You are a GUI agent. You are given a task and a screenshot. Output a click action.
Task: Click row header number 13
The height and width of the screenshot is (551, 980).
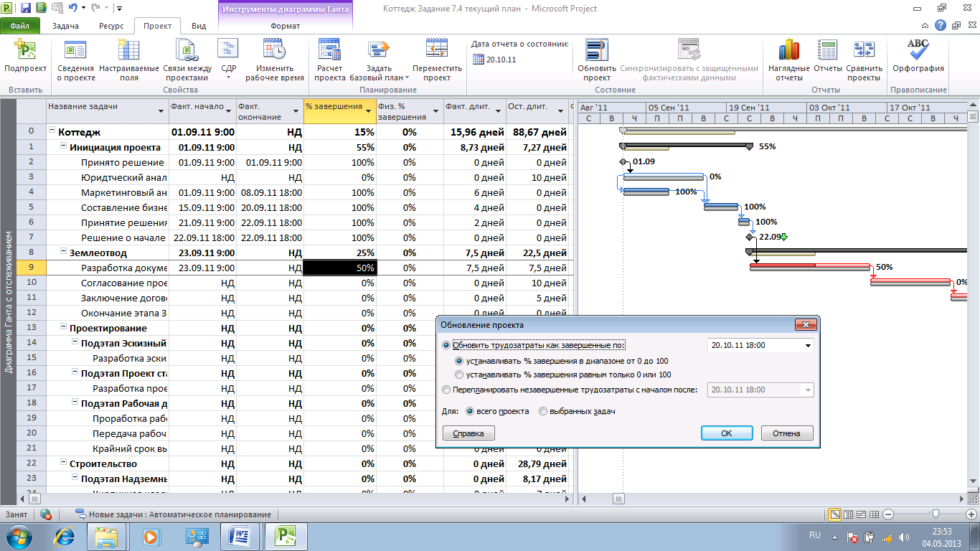pyautogui.click(x=31, y=328)
